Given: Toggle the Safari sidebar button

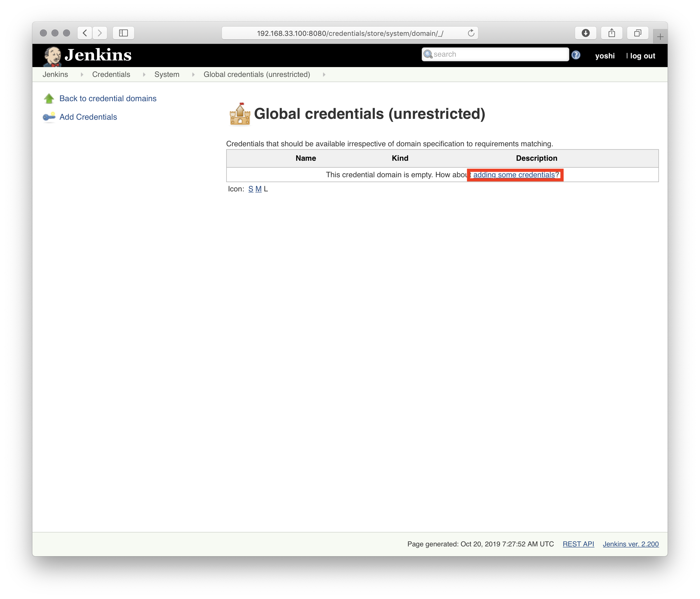Looking at the screenshot, I should pos(123,33).
